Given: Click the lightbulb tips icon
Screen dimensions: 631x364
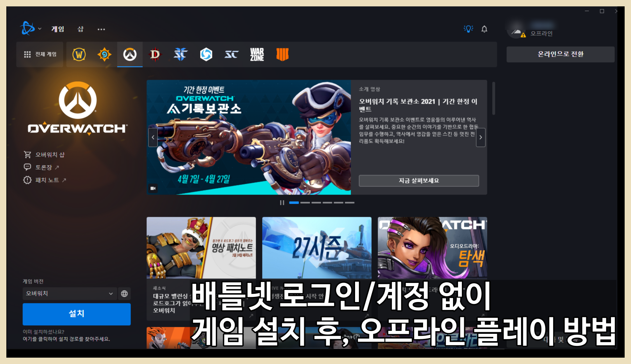Looking at the screenshot, I should pos(468,29).
